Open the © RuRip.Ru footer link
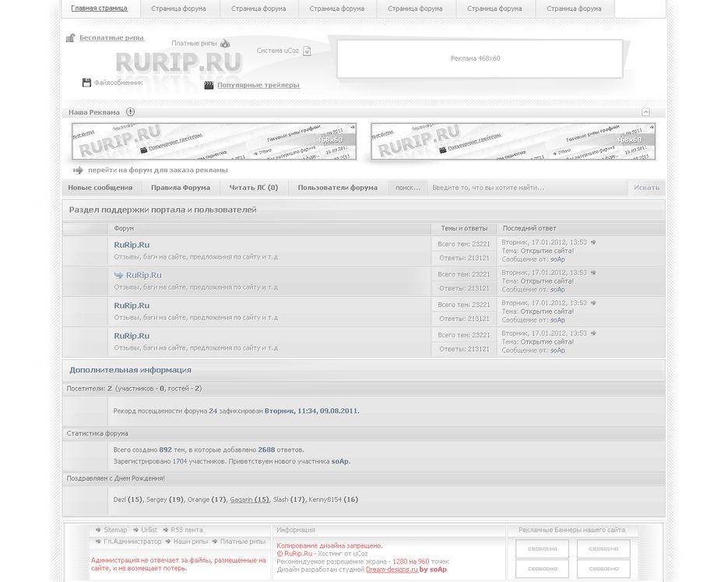This screenshot has width=728, height=582. point(294,554)
